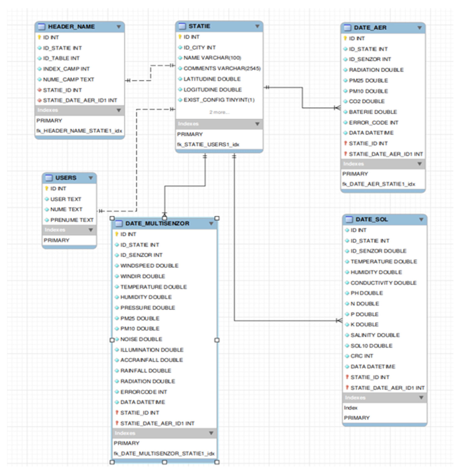The width and height of the screenshot is (462, 476).
Task: Show hidden columns via '2 more...' in STATIE
Action: (x=219, y=112)
